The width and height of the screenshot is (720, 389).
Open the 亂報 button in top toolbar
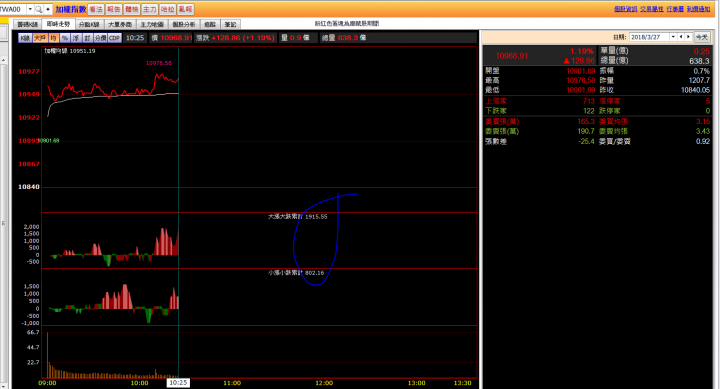186,9
